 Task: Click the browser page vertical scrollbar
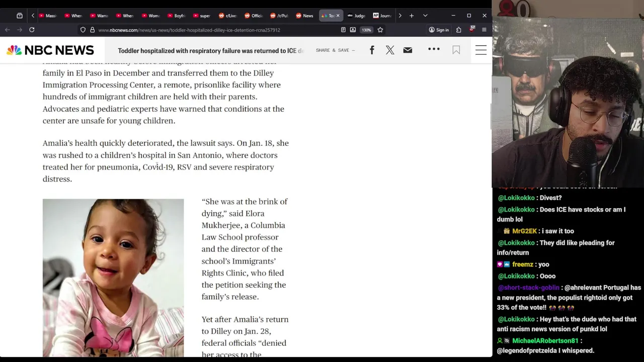[491, 116]
